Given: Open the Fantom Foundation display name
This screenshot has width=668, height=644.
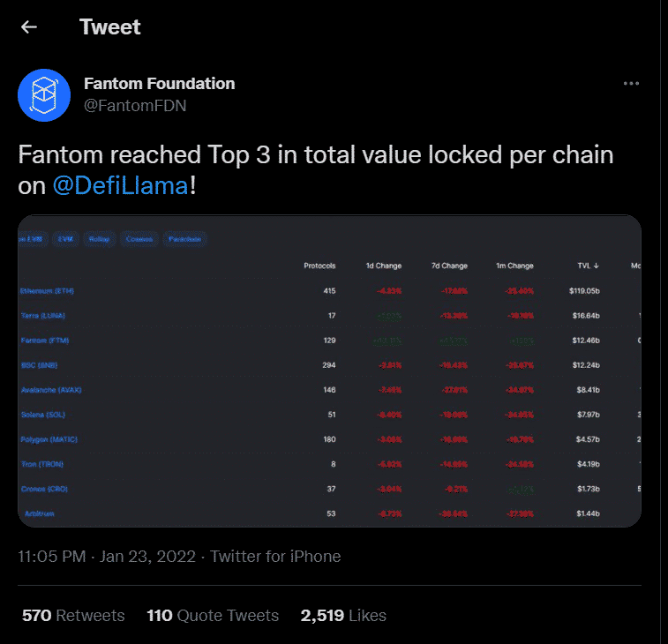Looking at the screenshot, I should click(159, 84).
